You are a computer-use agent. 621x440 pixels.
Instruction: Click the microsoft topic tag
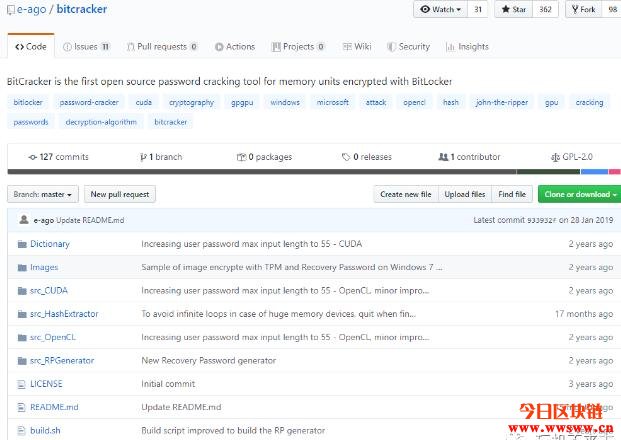click(333, 103)
